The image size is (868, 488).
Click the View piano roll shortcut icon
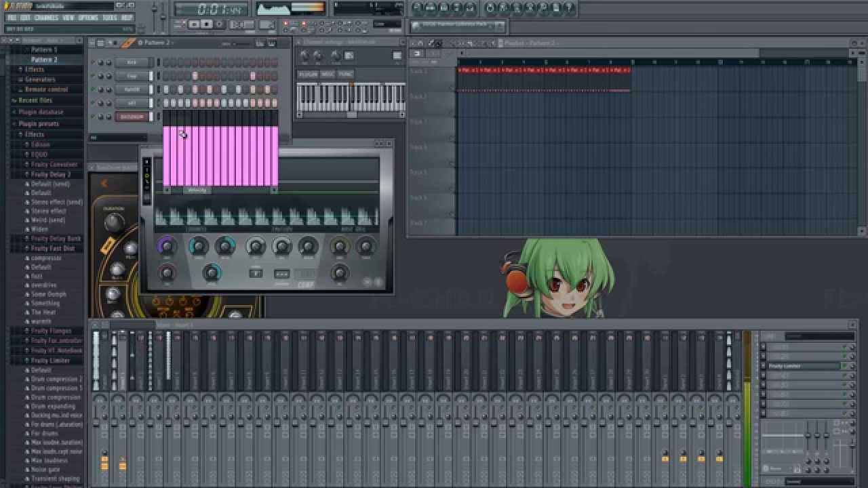(444, 8)
